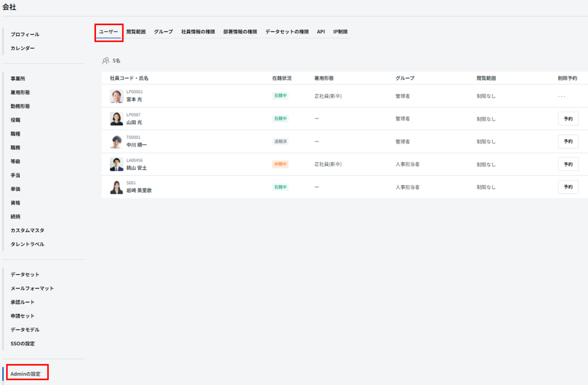
Task: Open the グループ tab
Action: 163,32
